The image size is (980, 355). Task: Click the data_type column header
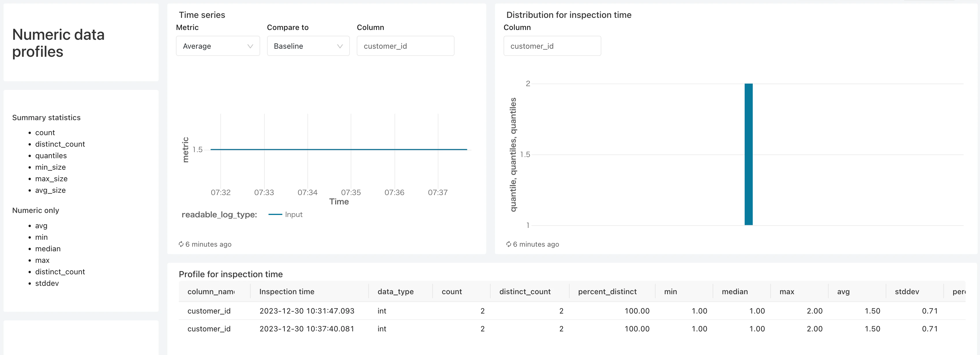(x=395, y=292)
